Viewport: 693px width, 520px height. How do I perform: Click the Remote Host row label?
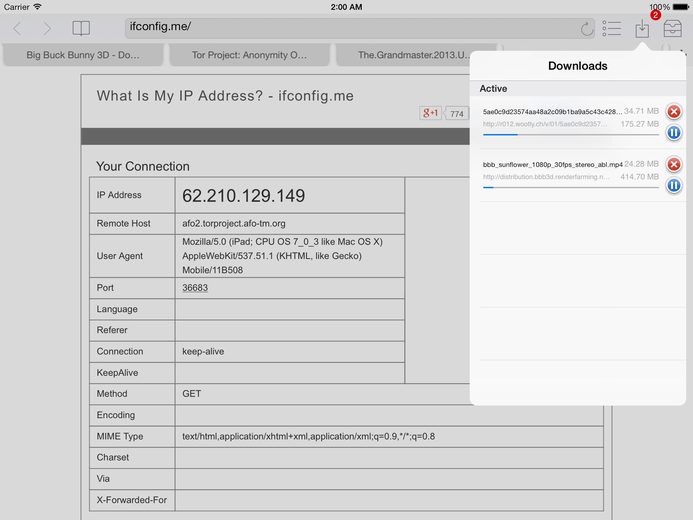click(123, 224)
